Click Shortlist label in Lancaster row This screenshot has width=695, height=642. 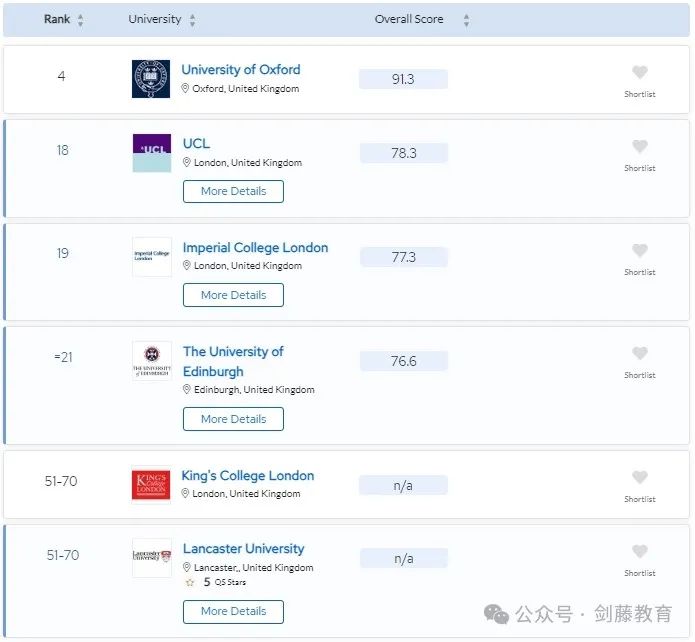pyautogui.click(x=640, y=573)
